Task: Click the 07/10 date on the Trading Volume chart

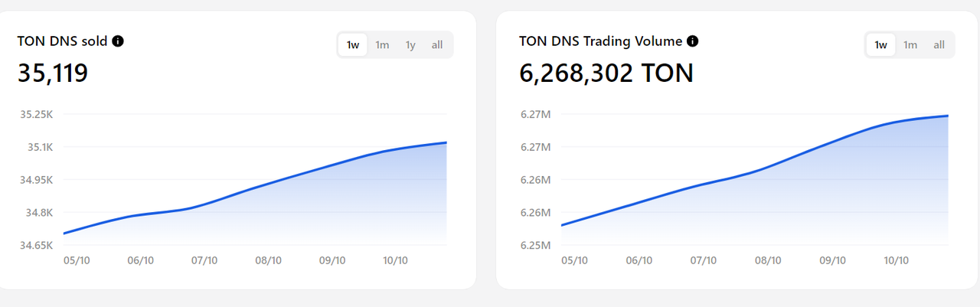Action: coord(703,260)
